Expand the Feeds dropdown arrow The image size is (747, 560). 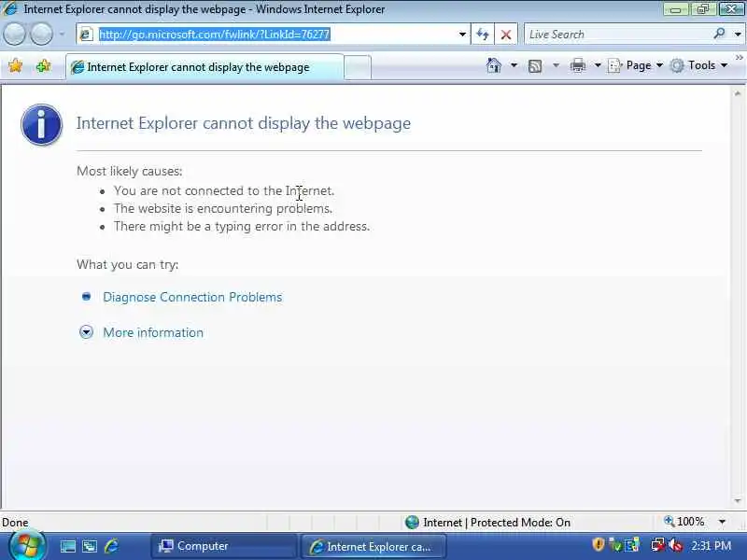coord(556,65)
